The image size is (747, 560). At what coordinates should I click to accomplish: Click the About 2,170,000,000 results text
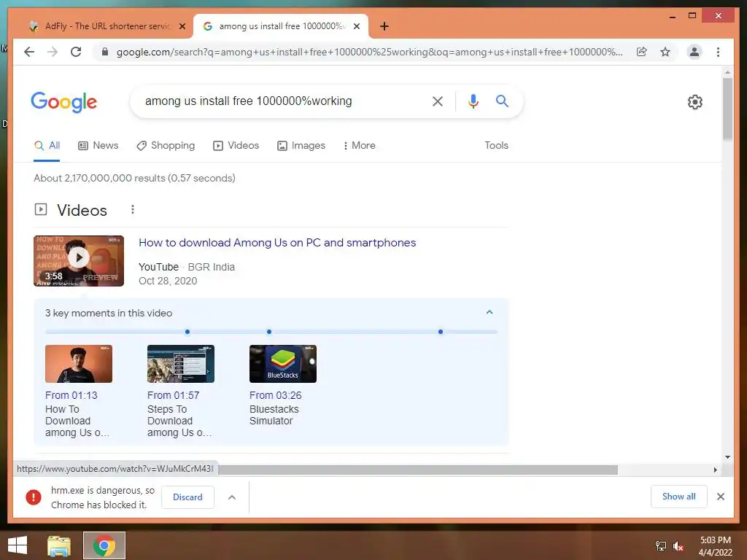pos(134,178)
